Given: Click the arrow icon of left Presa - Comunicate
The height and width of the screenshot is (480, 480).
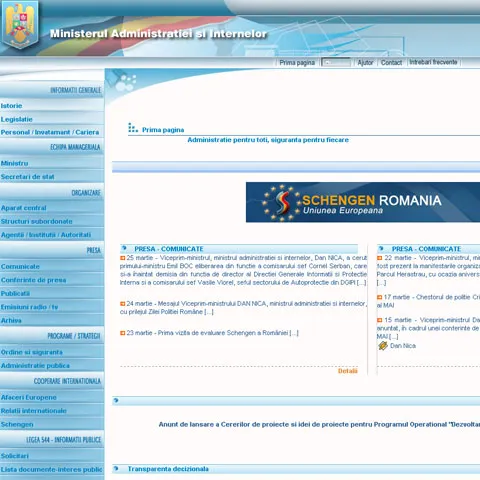Looking at the screenshot, I should [x=124, y=248].
